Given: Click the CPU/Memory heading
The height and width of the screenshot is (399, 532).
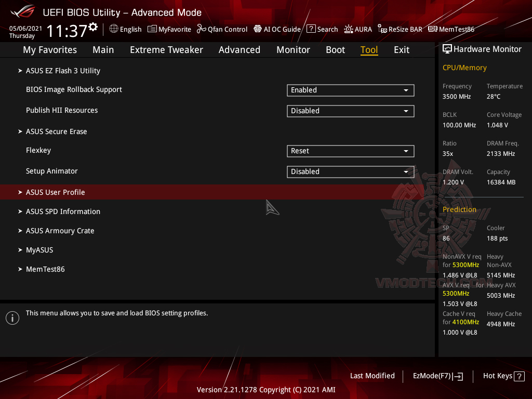Looking at the screenshot, I should pos(464,68).
